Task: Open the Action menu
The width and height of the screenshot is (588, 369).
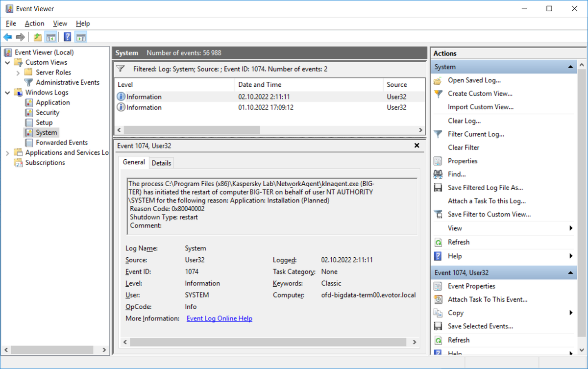Action: (34, 23)
